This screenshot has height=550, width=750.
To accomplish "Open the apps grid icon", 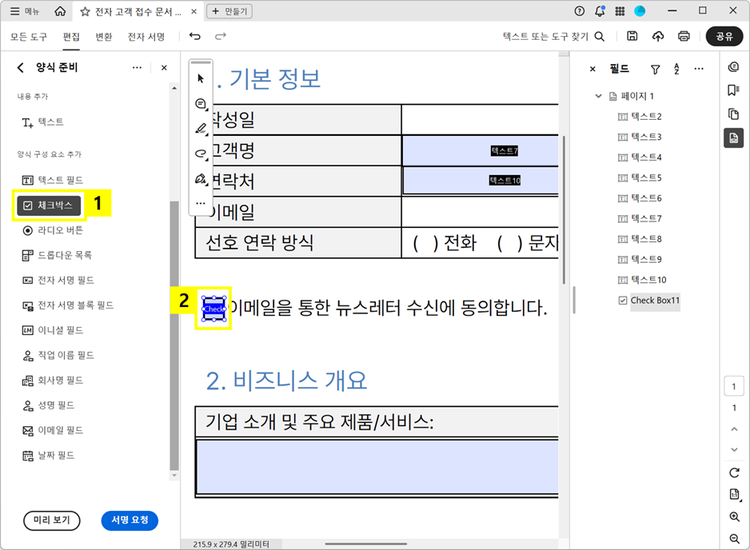I will click(620, 11).
